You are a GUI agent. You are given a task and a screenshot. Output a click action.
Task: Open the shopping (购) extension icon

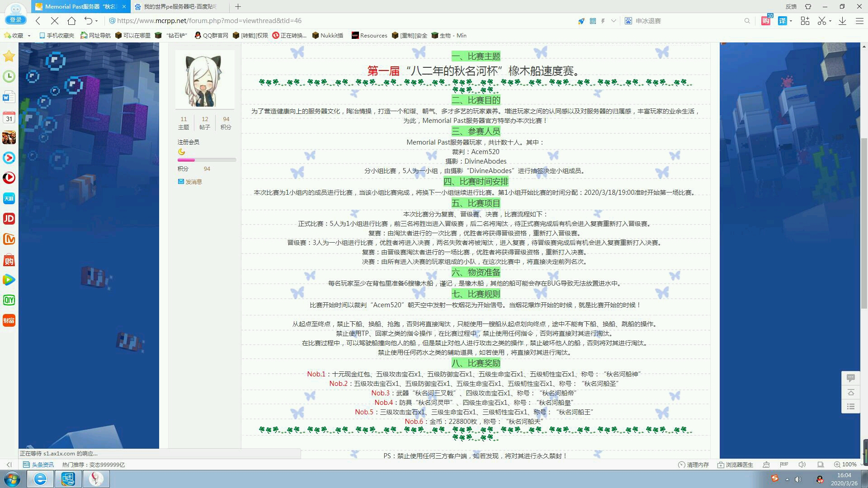tap(765, 21)
